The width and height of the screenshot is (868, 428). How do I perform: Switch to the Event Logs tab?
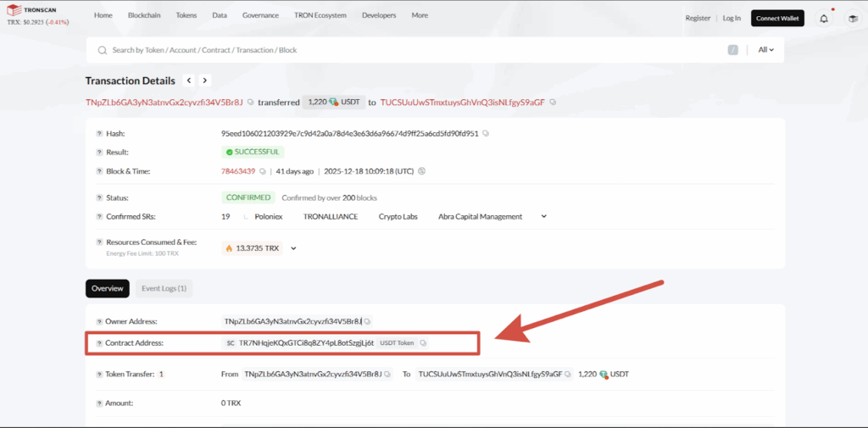click(164, 288)
